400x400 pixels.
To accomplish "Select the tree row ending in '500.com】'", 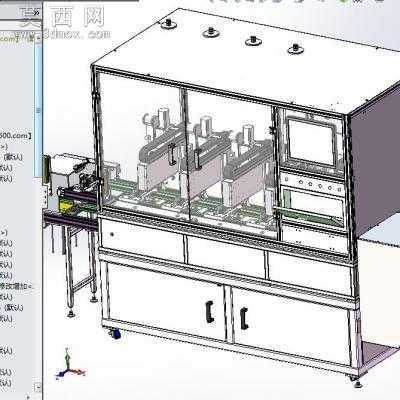I will 16,136.
